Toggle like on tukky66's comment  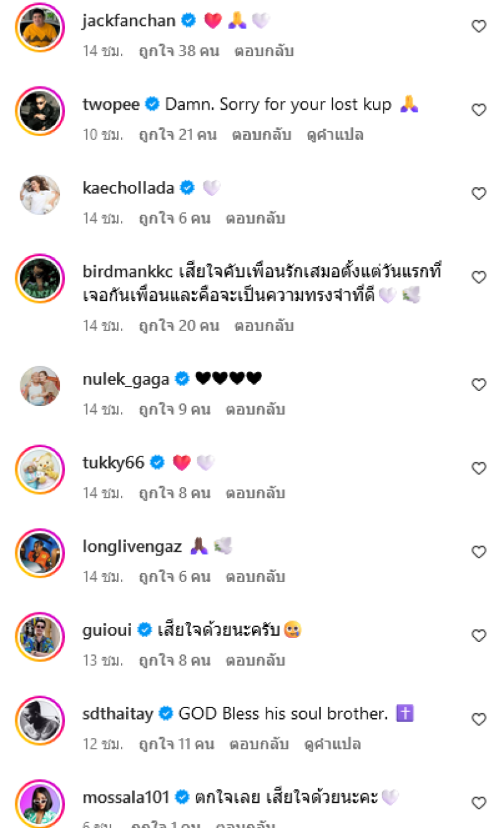(x=479, y=469)
